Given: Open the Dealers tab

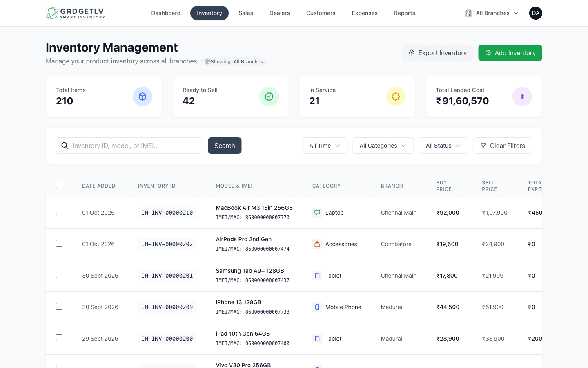Looking at the screenshot, I should point(280,13).
